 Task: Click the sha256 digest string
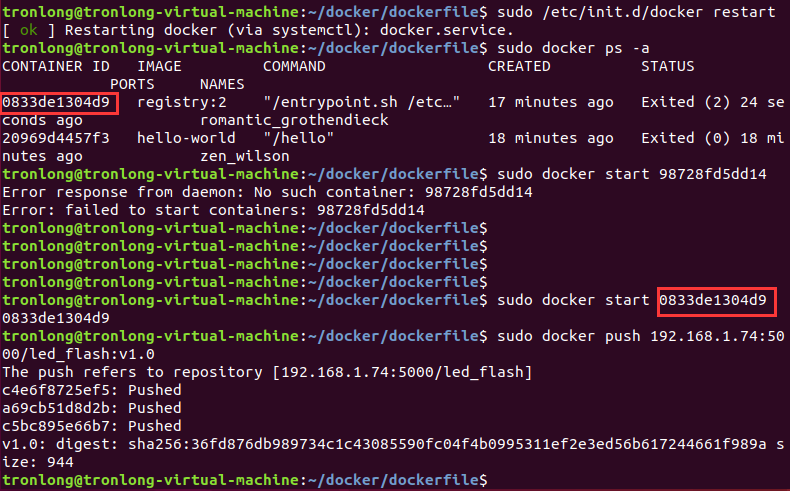[447, 444]
